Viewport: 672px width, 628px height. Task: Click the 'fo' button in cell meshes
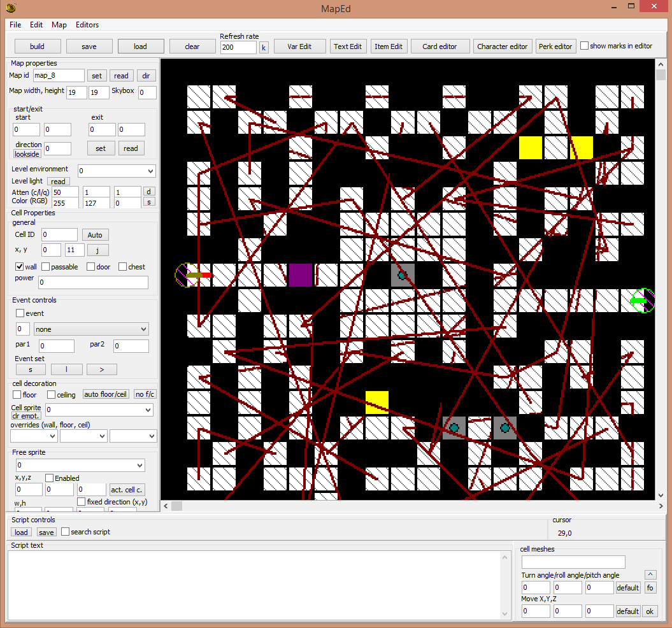pos(650,588)
